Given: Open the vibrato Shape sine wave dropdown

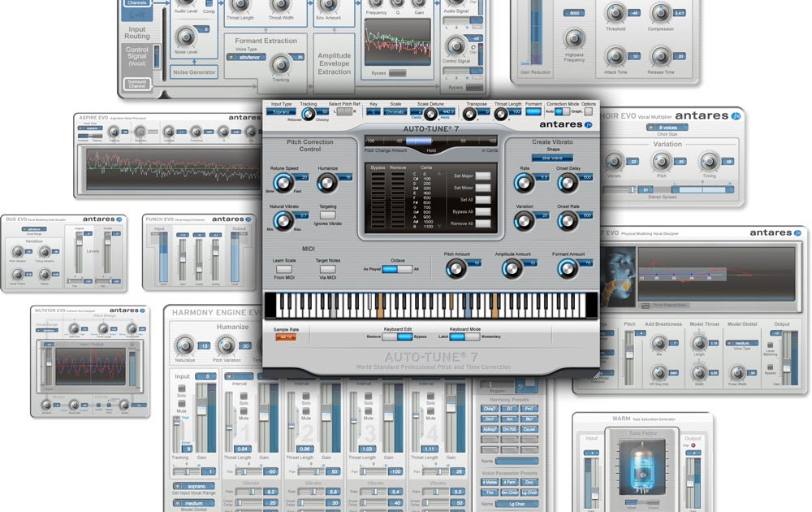Looking at the screenshot, I should [552, 158].
